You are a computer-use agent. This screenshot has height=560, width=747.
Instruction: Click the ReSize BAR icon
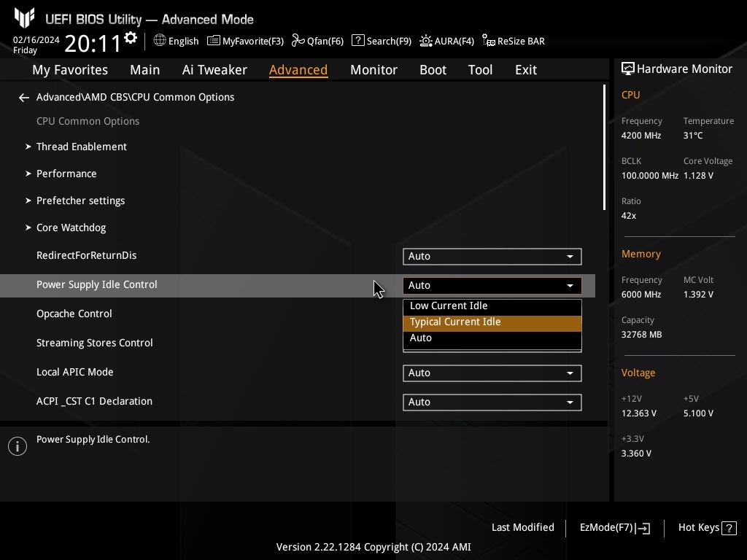[489, 41]
